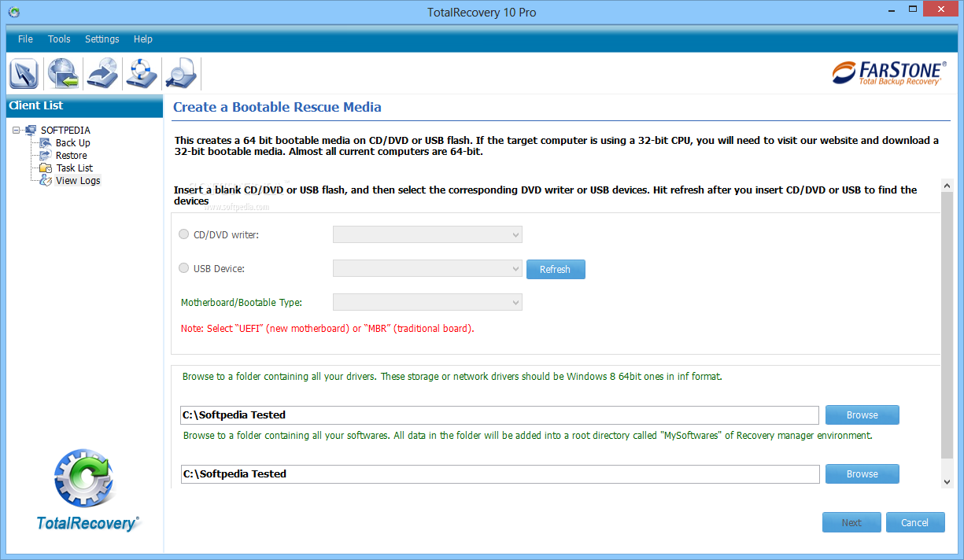This screenshot has width=964, height=560.
Task: Click the Next button
Action: coord(851,522)
